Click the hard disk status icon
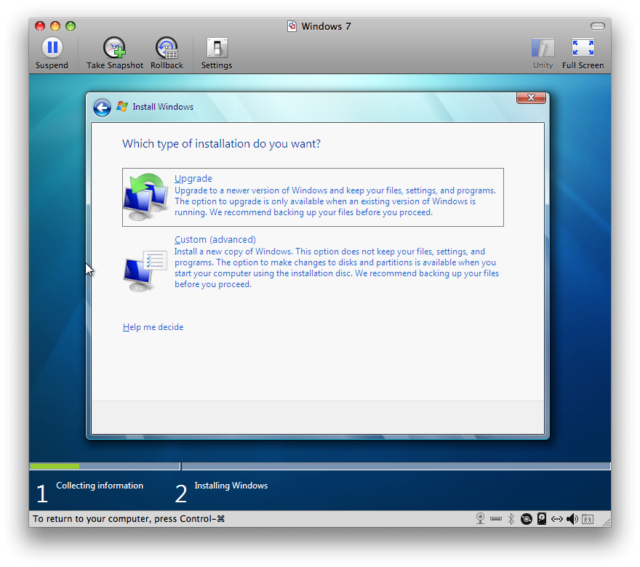This screenshot has height=567, width=640. coord(542,518)
